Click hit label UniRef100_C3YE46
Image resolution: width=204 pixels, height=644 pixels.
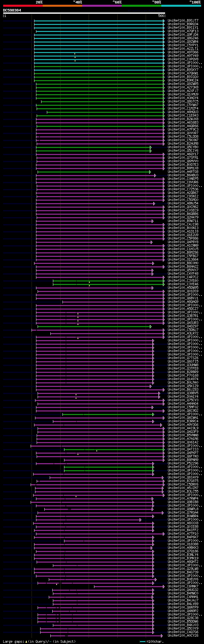click(x=183, y=284)
